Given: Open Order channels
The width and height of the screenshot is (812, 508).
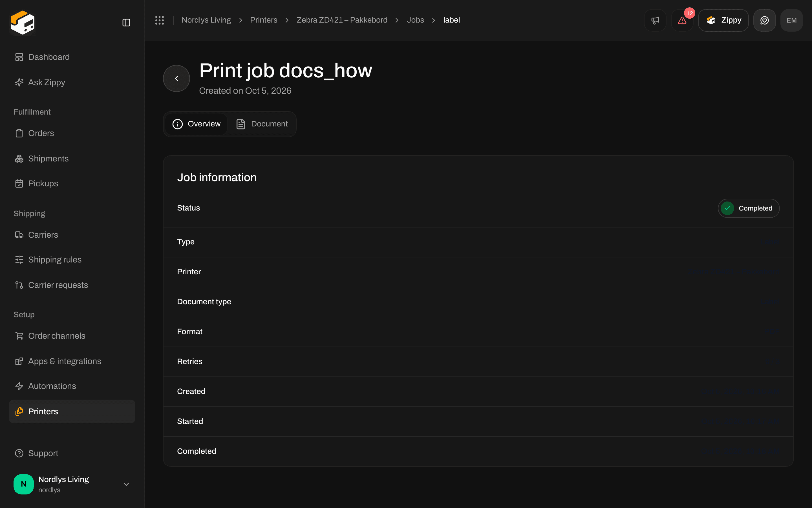Looking at the screenshot, I should point(72,336).
